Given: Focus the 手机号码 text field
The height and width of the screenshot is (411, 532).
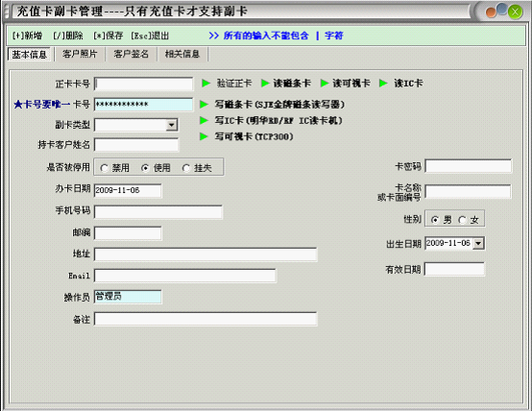Looking at the screenshot, I should click(x=158, y=212).
